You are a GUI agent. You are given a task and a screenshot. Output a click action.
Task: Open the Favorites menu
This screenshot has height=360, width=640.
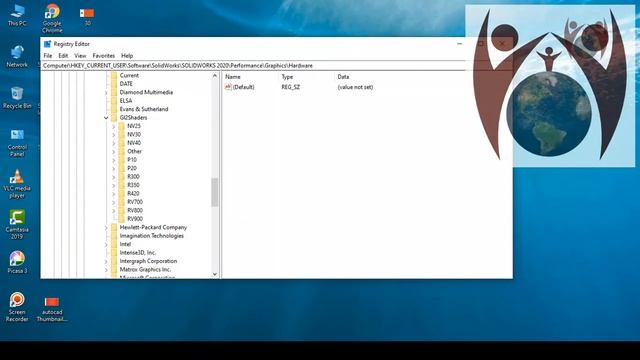(104, 56)
